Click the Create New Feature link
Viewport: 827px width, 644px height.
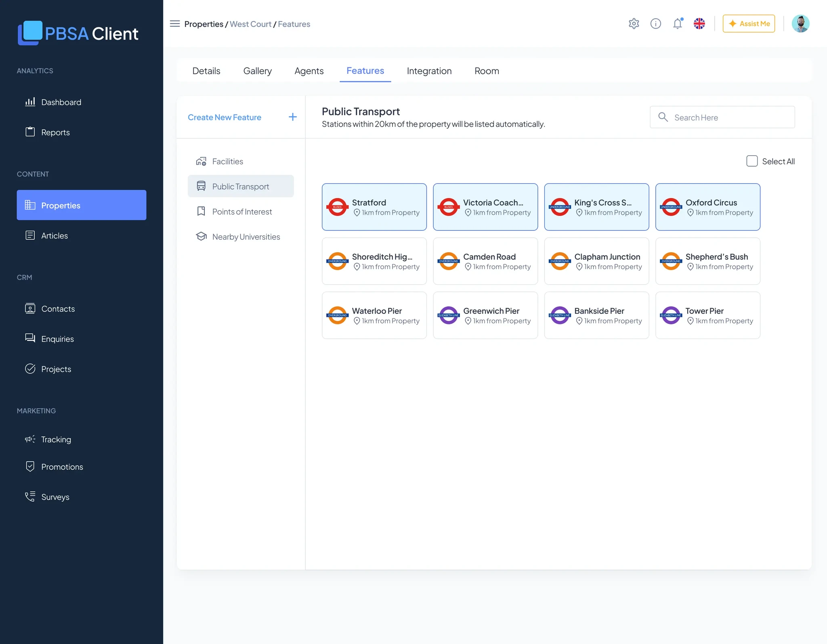tap(225, 117)
